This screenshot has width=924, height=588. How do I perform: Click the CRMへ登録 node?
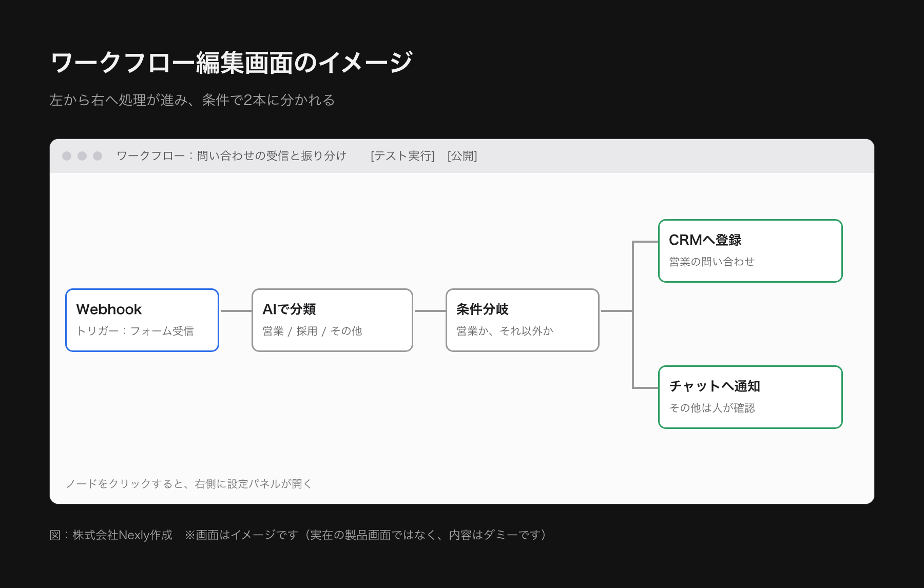(x=750, y=251)
